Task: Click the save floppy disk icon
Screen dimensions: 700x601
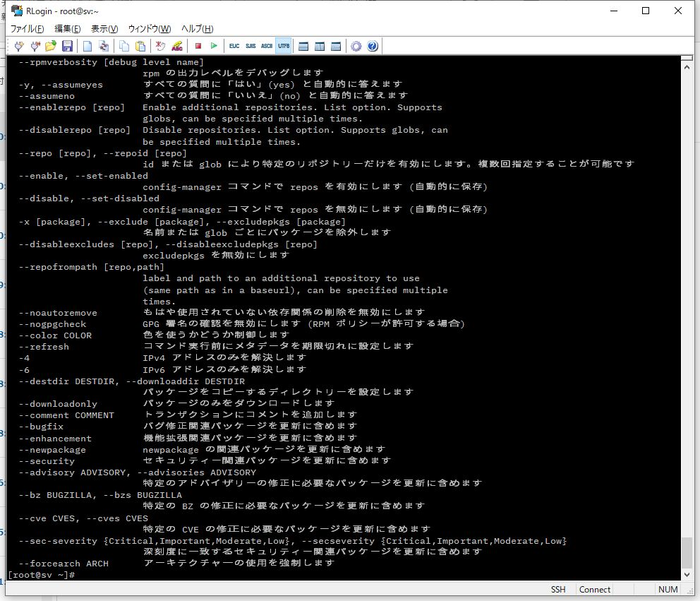Action: coord(67,46)
